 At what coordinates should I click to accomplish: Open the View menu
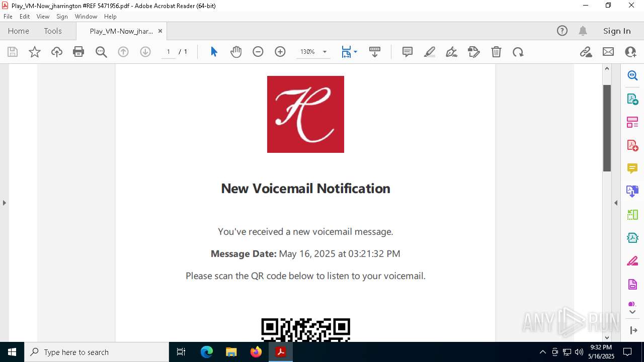coord(43,16)
